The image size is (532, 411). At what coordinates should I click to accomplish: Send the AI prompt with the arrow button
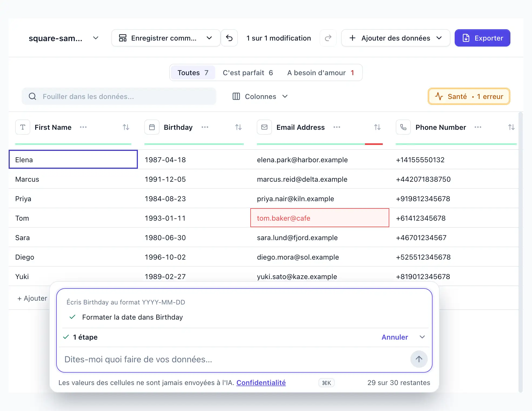pos(419,359)
